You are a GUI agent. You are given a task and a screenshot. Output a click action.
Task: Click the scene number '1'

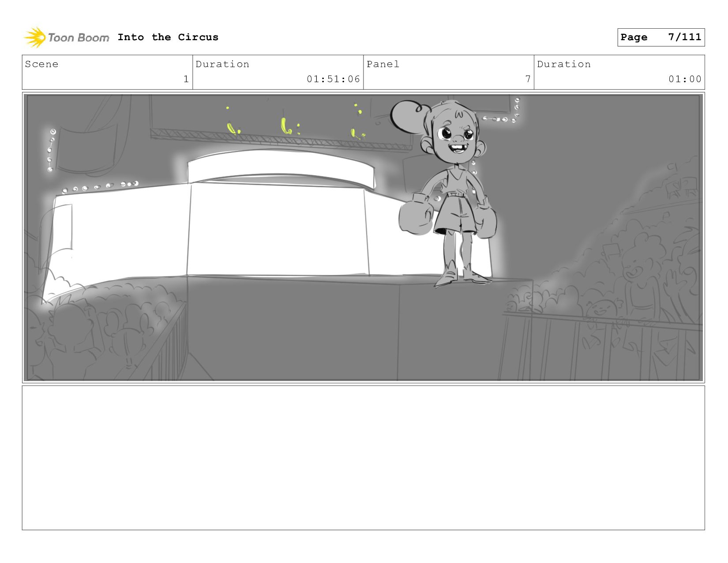[186, 79]
